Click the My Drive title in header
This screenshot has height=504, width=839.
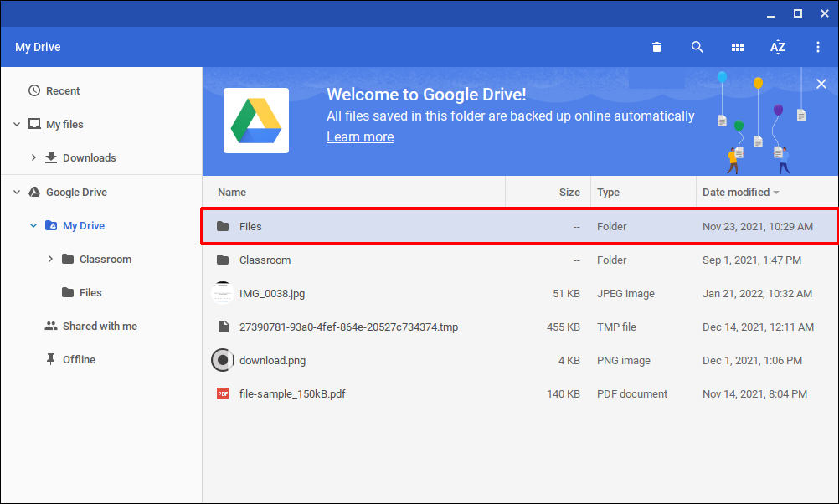coord(38,47)
